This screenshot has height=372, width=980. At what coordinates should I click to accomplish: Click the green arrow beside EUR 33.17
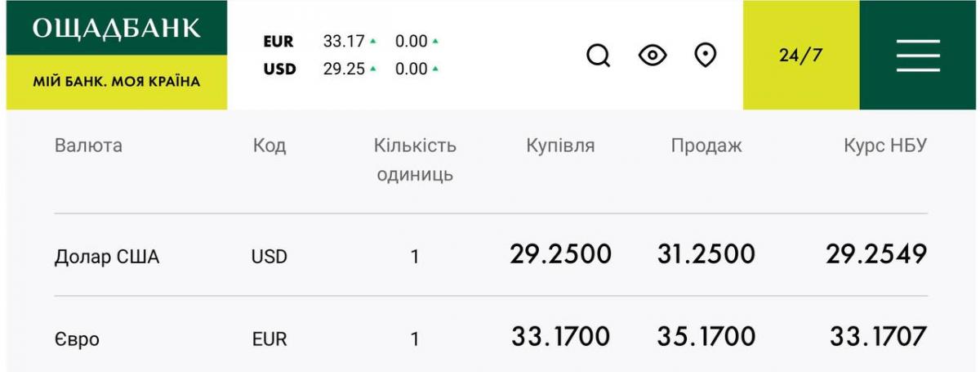[373, 41]
